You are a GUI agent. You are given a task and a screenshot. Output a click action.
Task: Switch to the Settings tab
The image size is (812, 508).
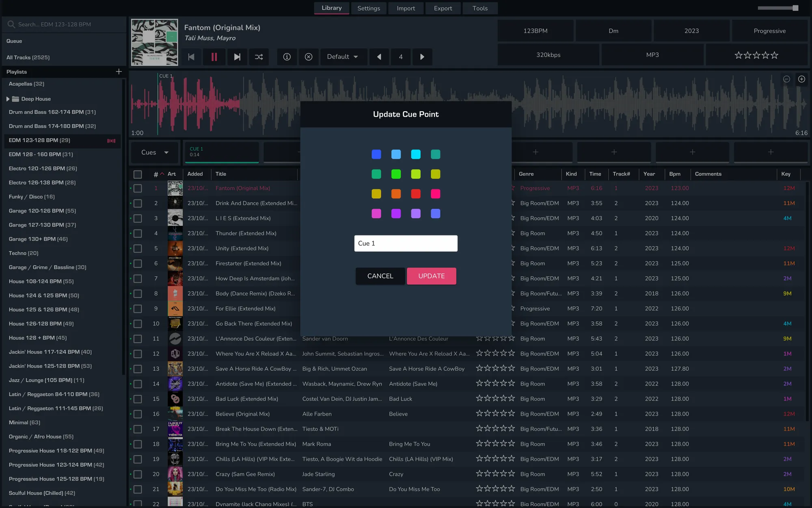(x=368, y=8)
